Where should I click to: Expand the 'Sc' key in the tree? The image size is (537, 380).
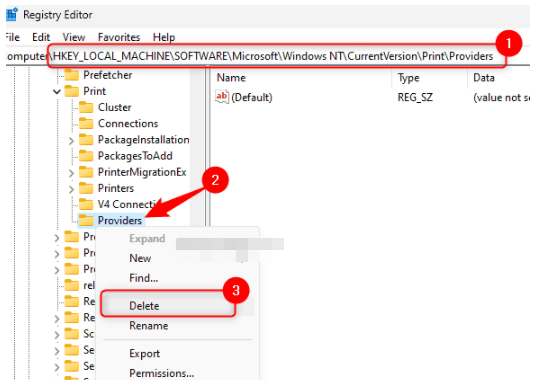57,334
